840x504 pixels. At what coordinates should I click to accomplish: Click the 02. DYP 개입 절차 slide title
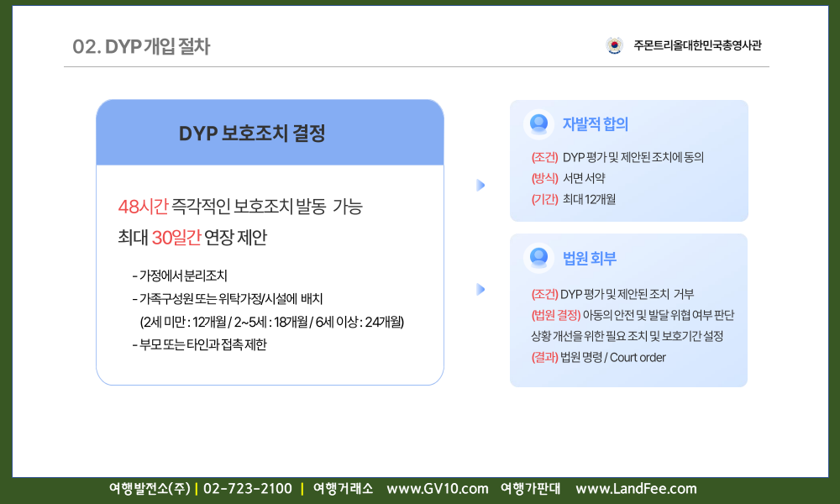(x=141, y=47)
